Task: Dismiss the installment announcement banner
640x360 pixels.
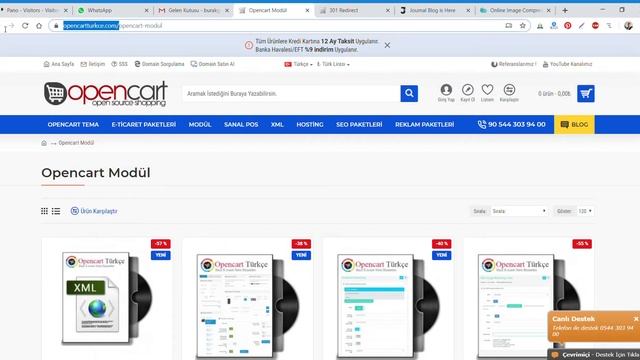Action: click(x=387, y=45)
